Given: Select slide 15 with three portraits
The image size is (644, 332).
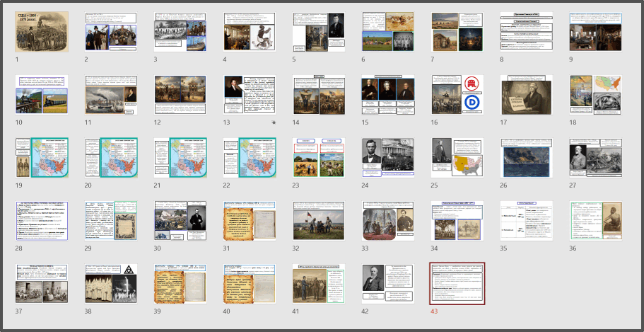Looking at the screenshot, I should coord(388,95).
